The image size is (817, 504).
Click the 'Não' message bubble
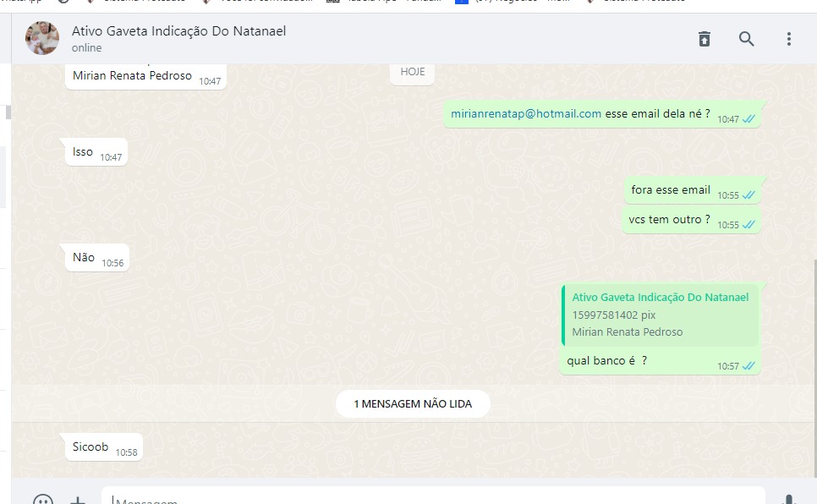pyautogui.click(x=84, y=258)
